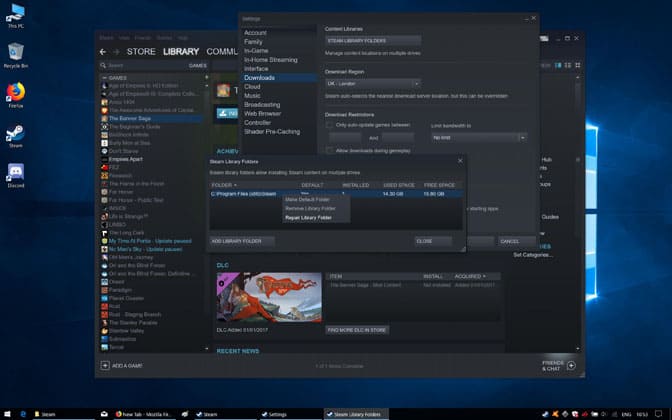Select the Program Files library folder row
The width and height of the screenshot is (672, 420).
click(x=336, y=194)
